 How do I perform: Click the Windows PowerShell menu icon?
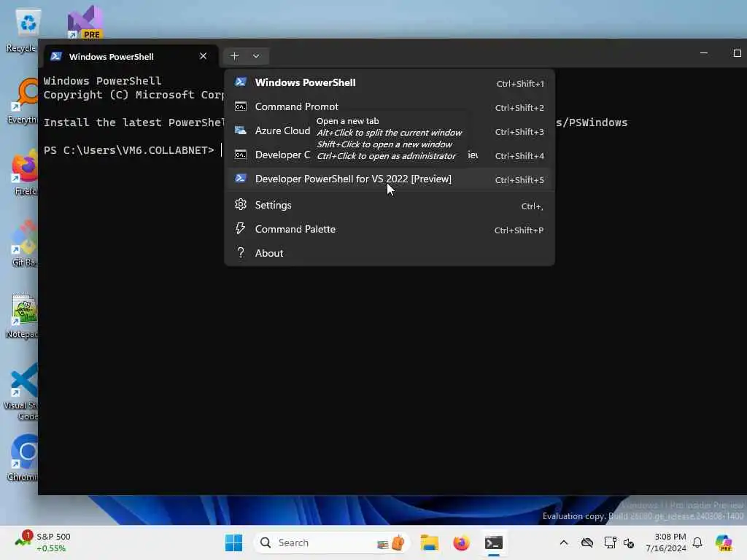241,82
